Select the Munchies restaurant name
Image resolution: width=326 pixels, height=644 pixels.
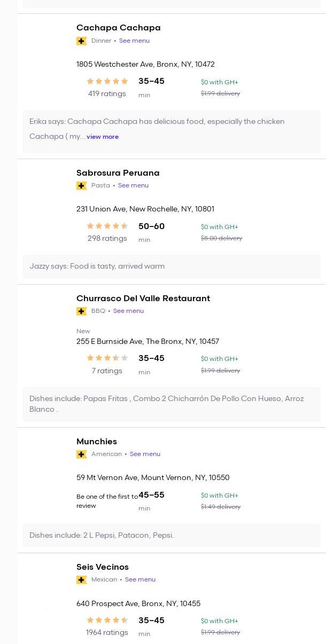click(96, 442)
